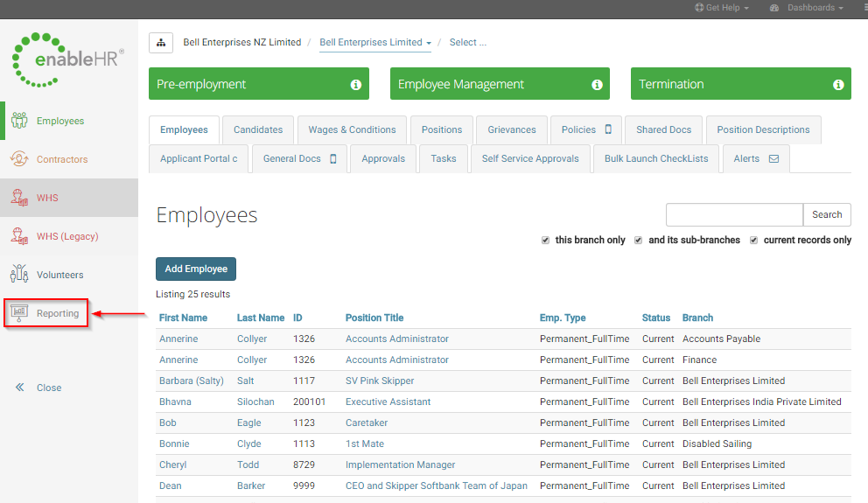
Task: Sort by Branch column header
Action: (697, 318)
